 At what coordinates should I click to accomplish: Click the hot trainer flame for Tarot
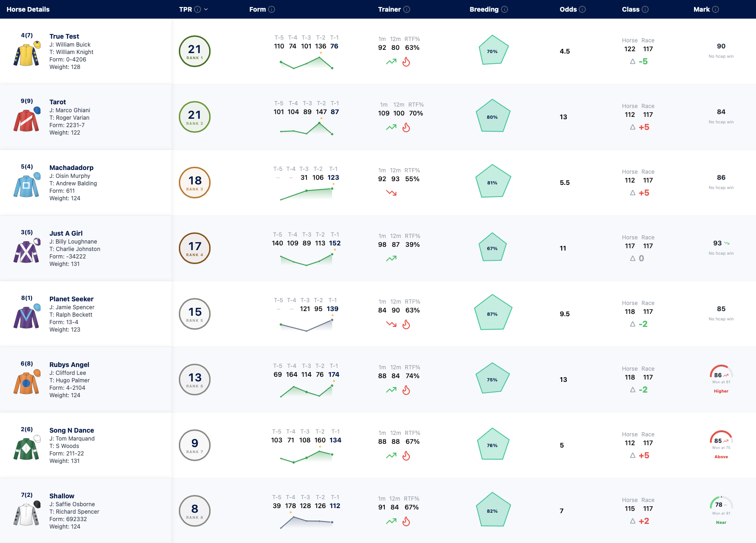pos(406,127)
